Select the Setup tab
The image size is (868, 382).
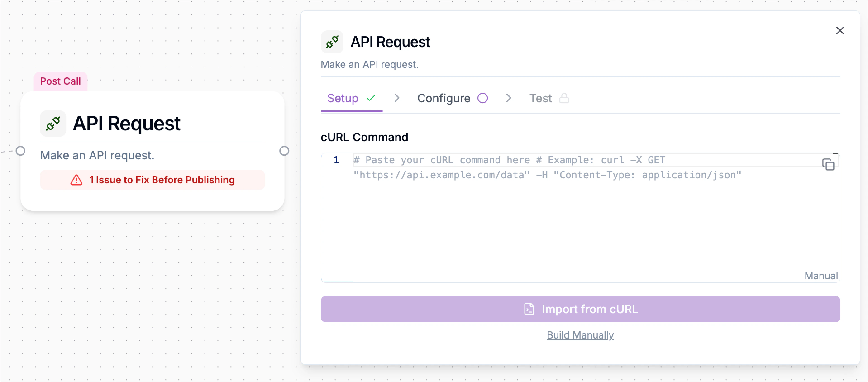coord(343,98)
